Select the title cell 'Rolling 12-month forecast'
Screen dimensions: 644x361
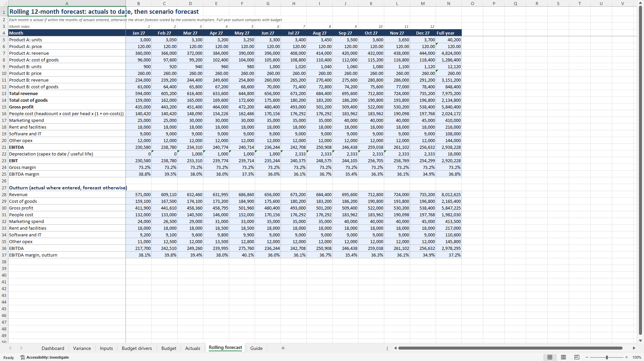click(67, 11)
